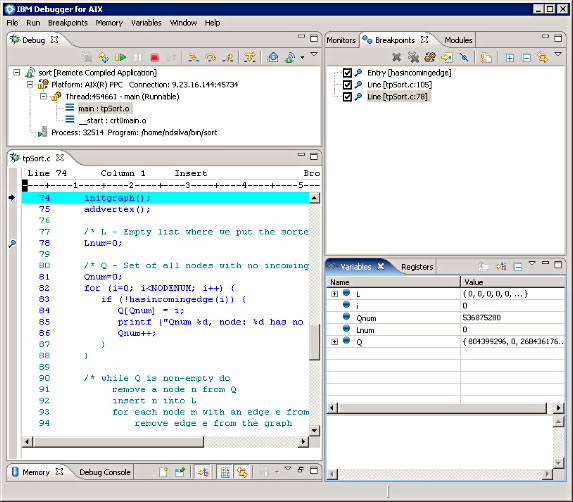Collapse the Platform: AIX(R) PPC node
Image resolution: width=573 pixels, height=502 pixels.
(x=30, y=84)
